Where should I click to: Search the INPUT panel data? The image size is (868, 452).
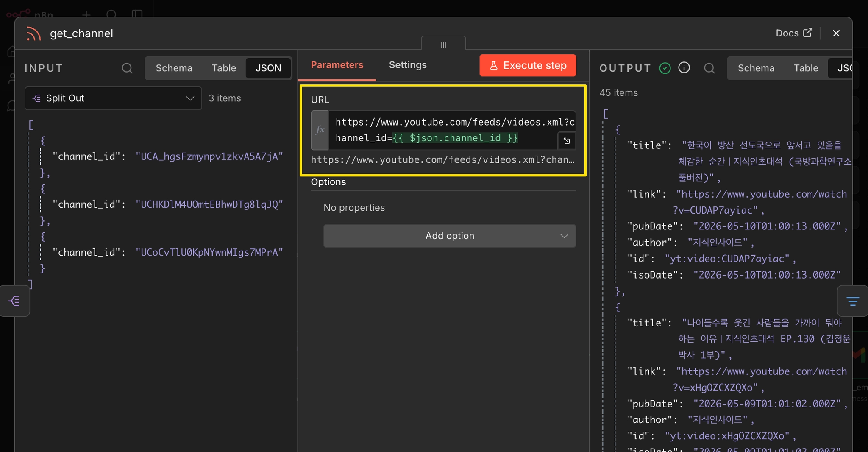pos(127,68)
